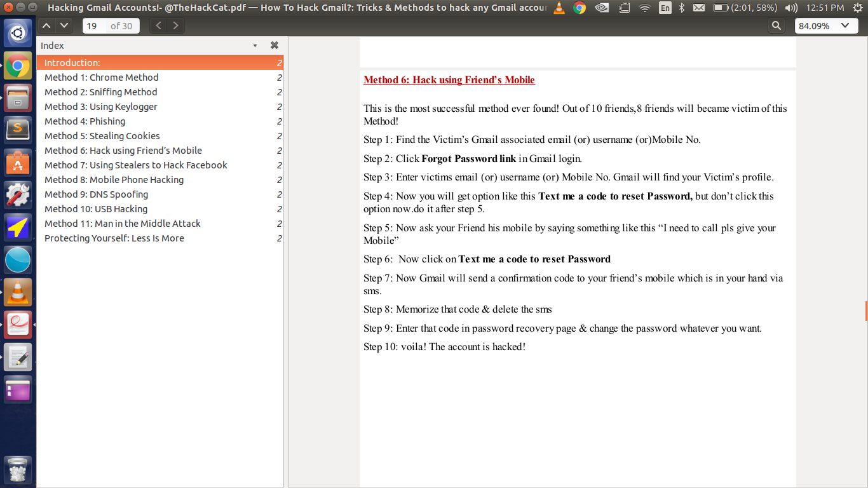Select Method 8: Mobile Phone Hacking entry
Image resolution: width=868 pixels, height=488 pixels.
tap(160, 180)
